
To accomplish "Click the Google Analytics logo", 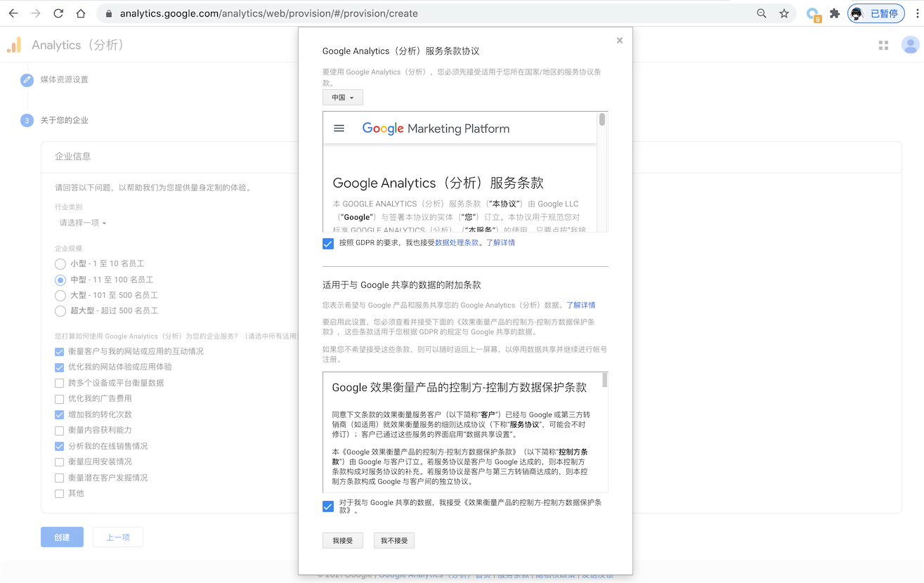I will [14, 44].
